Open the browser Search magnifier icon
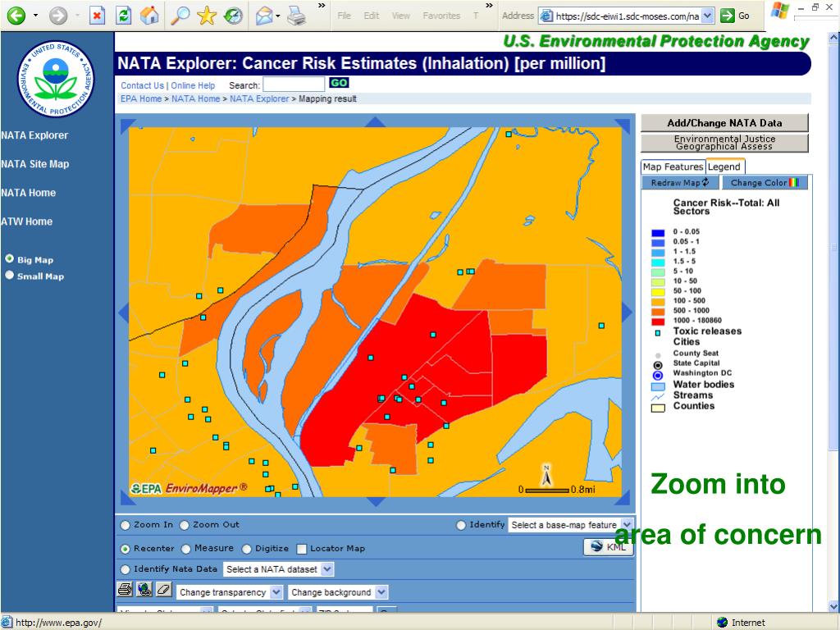The height and width of the screenshot is (630, 840). tap(180, 16)
